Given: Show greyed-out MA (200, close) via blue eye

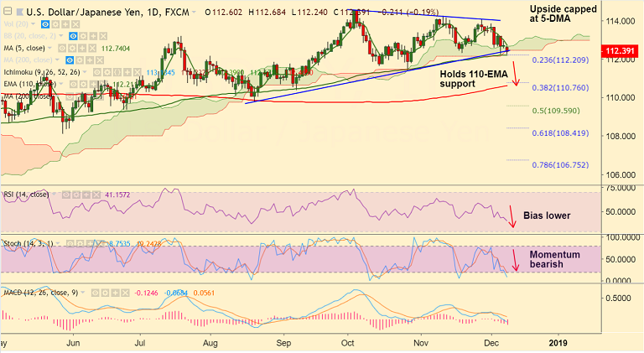Looking at the screenshot, I should coord(70,60).
